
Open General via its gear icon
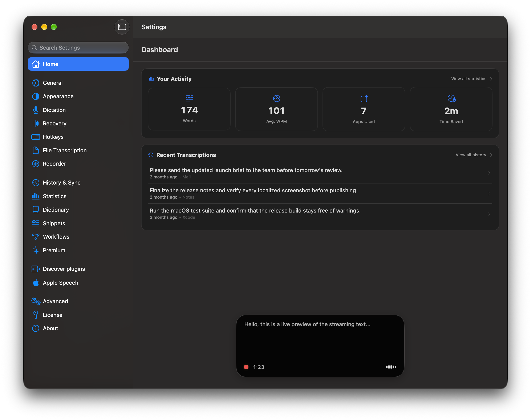pyautogui.click(x=36, y=83)
